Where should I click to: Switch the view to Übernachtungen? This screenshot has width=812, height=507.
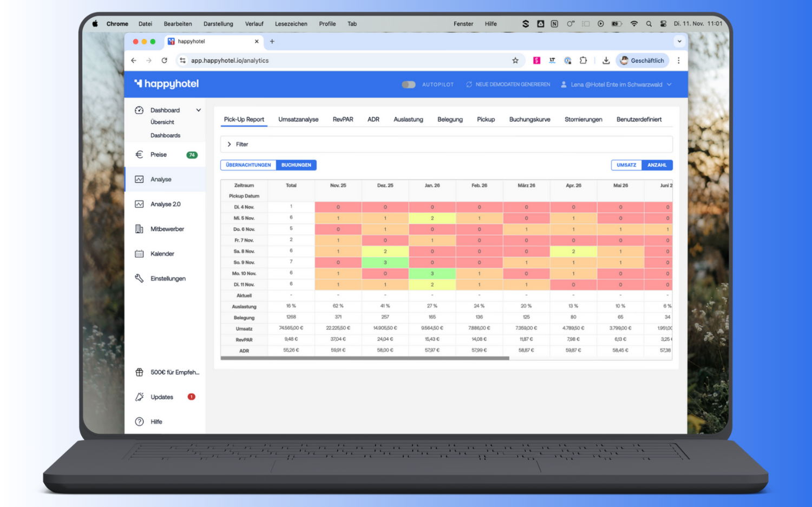pyautogui.click(x=248, y=165)
